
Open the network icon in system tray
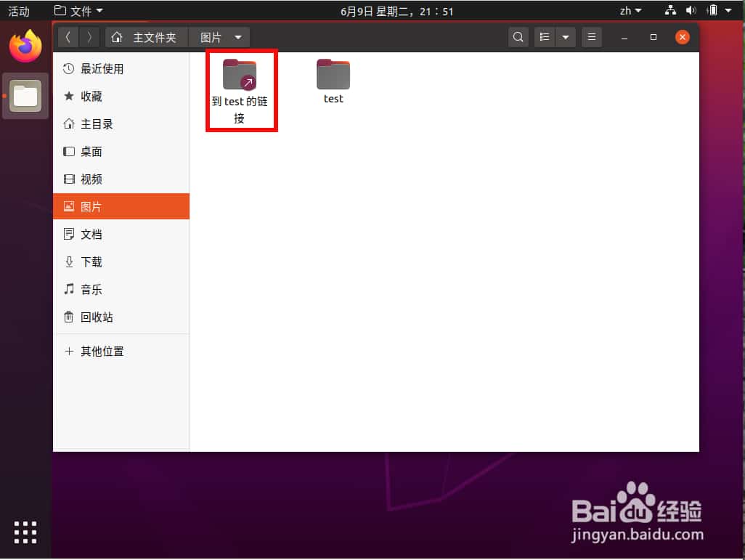[x=670, y=11]
